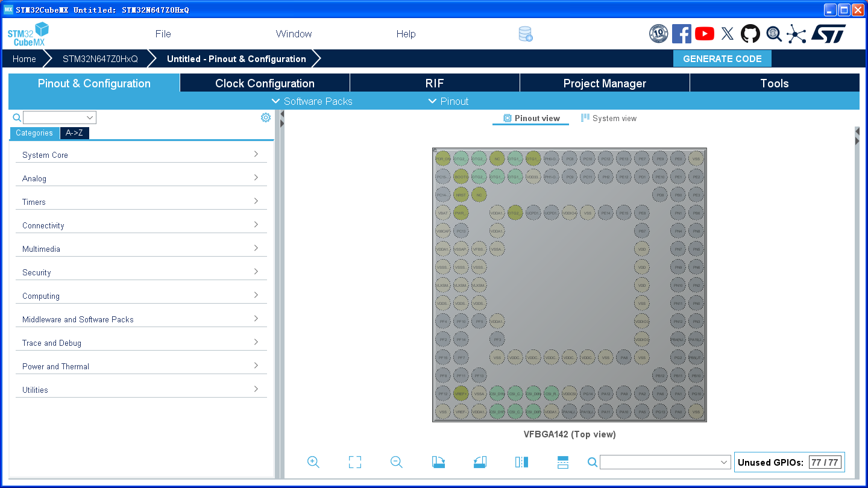Screen dimensions: 868x488
Task: Click the VBAT pin on the chip
Action: tap(443, 213)
